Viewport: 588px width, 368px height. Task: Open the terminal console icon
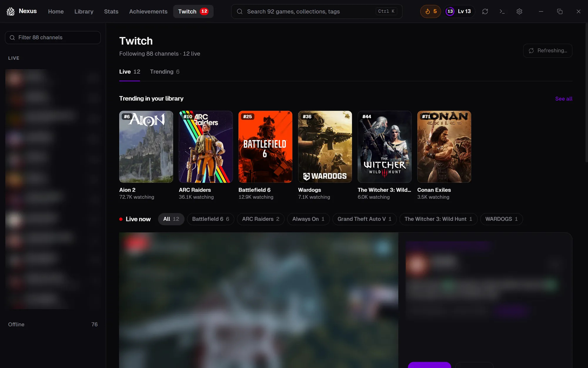click(502, 11)
